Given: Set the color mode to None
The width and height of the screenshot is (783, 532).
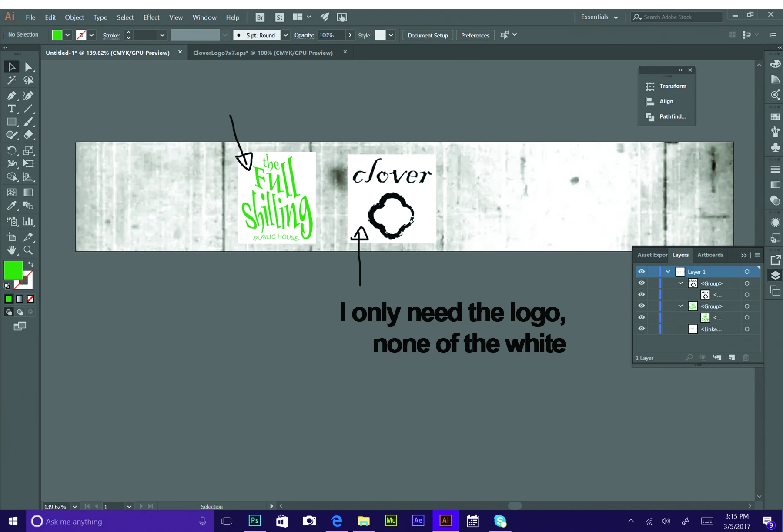Looking at the screenshot, I should tap(30, 299).
